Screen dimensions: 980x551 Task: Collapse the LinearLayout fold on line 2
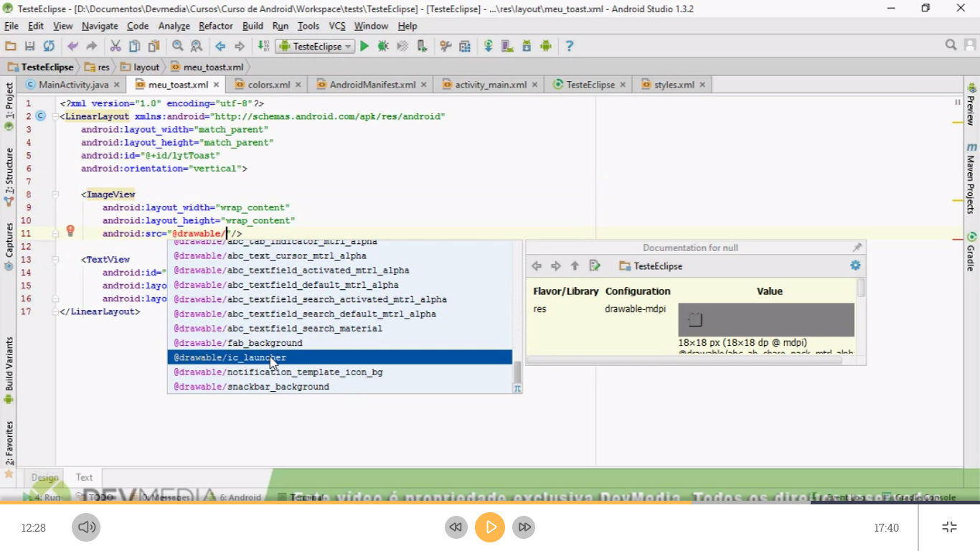55,116
